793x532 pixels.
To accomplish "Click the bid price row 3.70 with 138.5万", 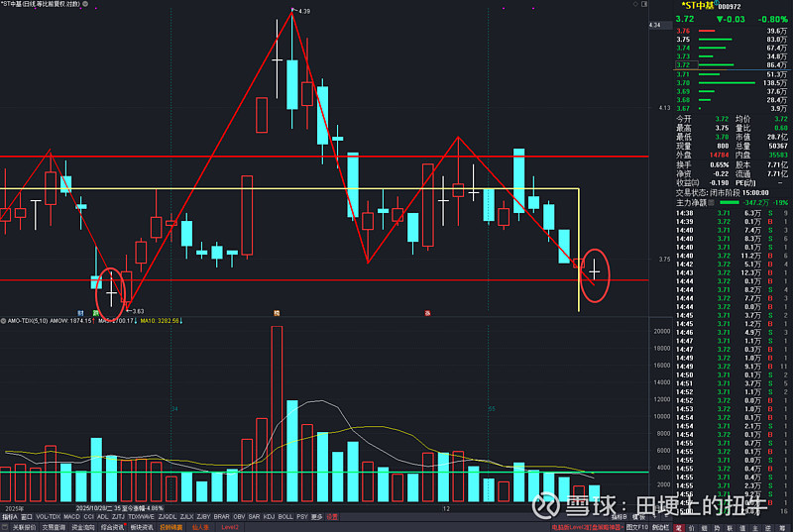I will click(x=732, y=83).
